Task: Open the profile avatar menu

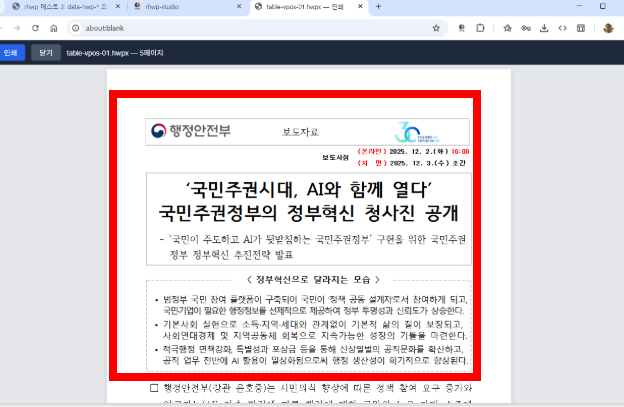Action: coord(608,28)
